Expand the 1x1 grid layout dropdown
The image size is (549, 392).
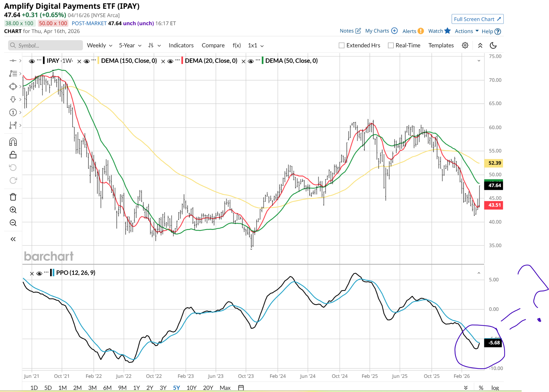coord(255,45)
